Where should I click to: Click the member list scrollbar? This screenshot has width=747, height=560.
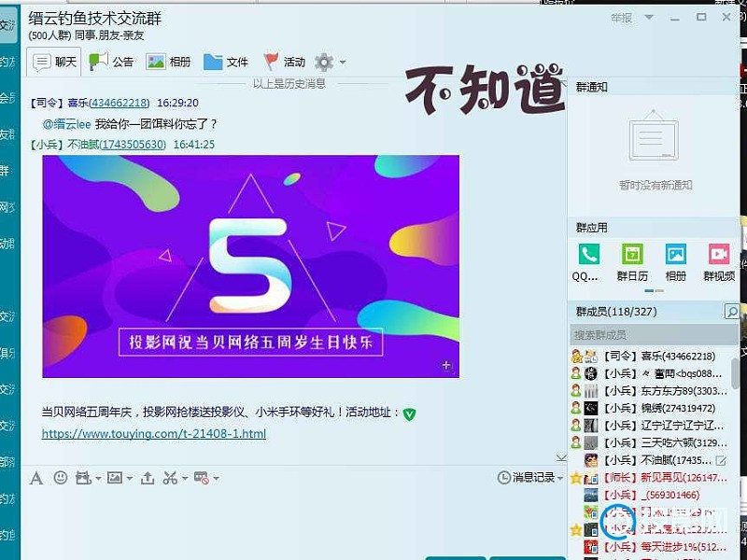(x=736, y=374)
